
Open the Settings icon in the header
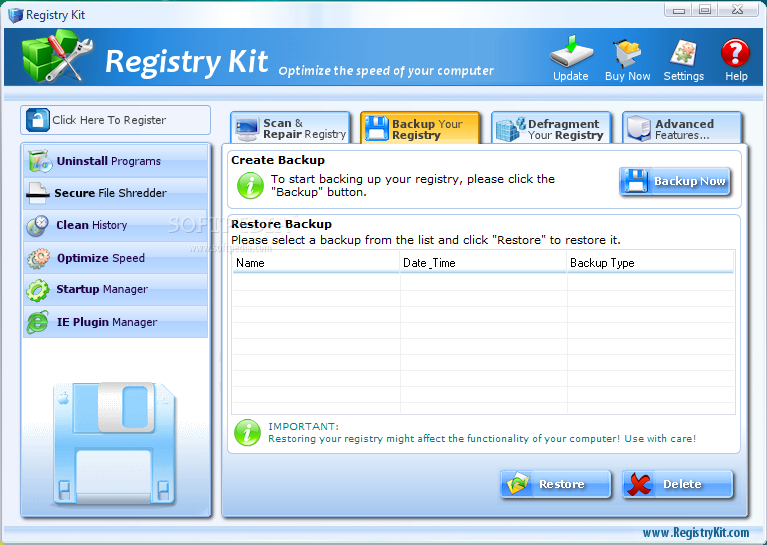683,52
